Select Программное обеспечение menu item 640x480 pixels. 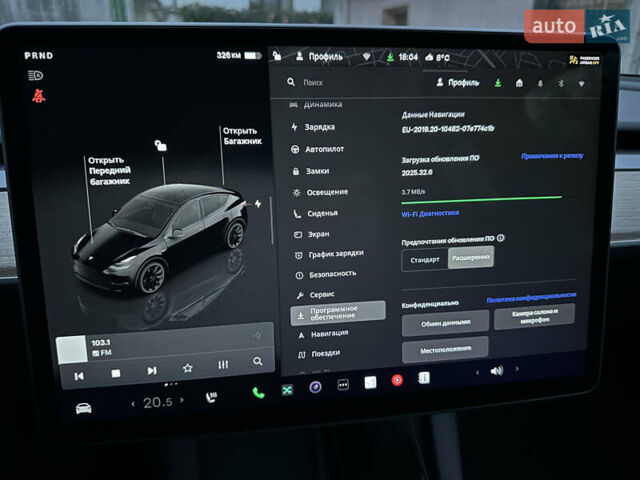point(338,313)
